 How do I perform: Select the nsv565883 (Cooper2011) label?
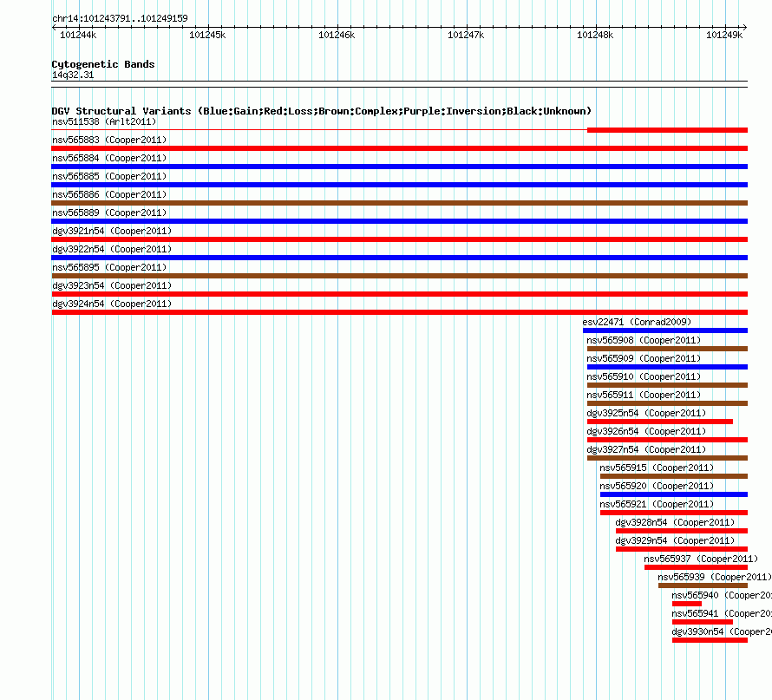coord(109,140)
